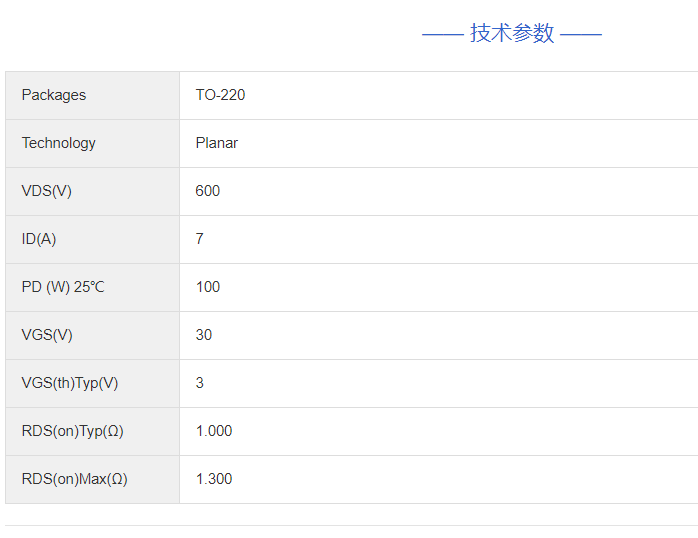
Task: Select the ID(A) value of 7
Action: (200, 239)
